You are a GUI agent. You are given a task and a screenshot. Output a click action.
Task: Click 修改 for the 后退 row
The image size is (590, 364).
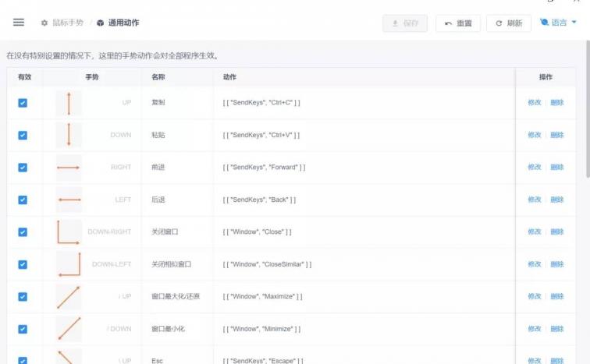pyautogui.click(x=535, y=199)
